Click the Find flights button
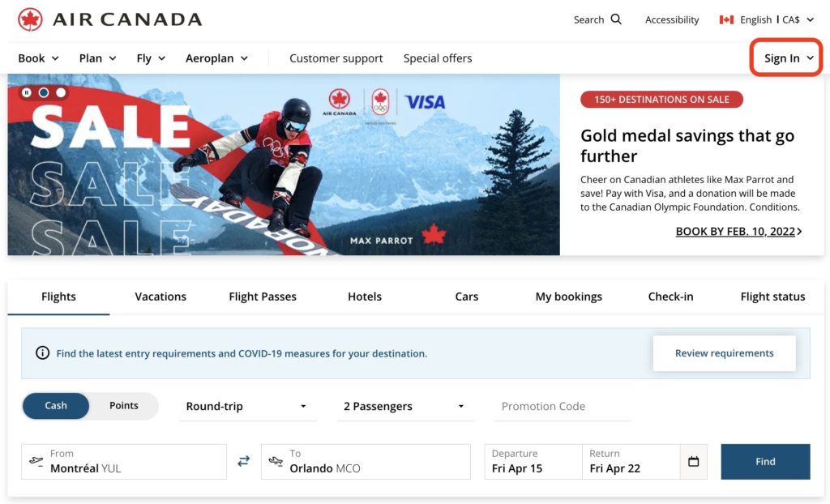This screenshot has width=830, height=504. [765, 461]
